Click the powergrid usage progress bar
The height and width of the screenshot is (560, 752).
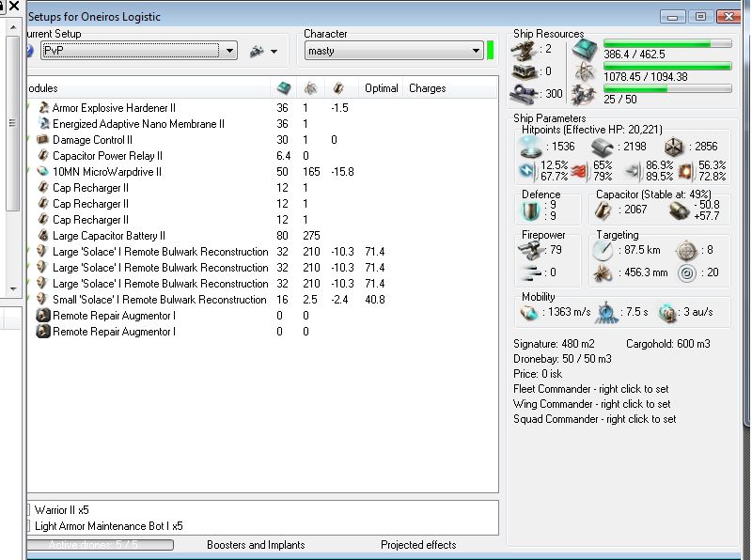(667, 66)
